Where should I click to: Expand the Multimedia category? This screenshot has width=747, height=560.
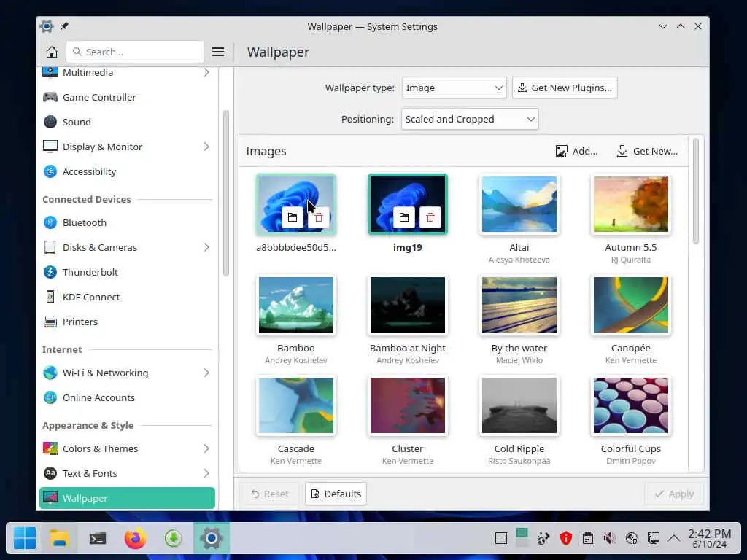(x=206, y=72)
